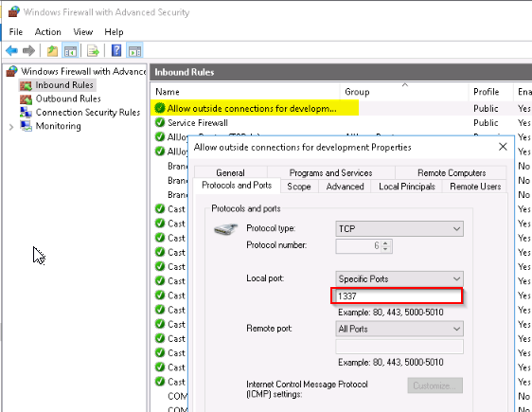
Task: Open the Action menu
Action: click(x=48, y=32)
